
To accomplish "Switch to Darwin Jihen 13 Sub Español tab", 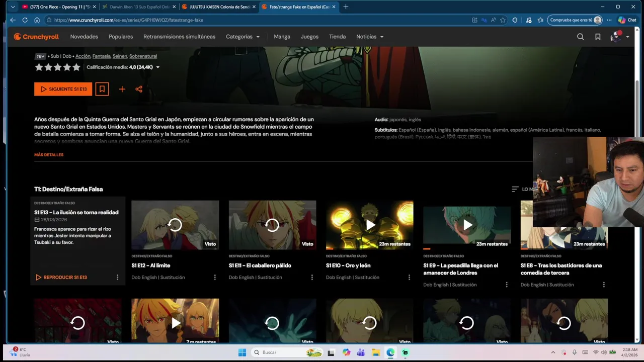I will [139, 7].
